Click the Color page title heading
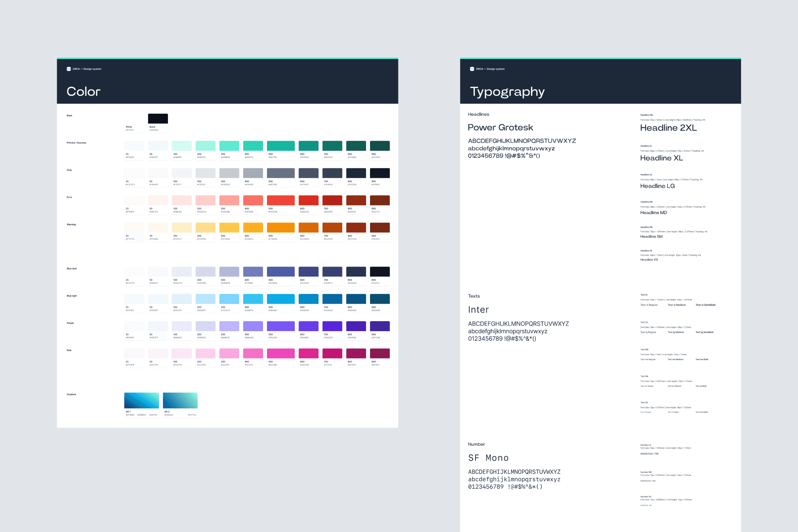Image resolution: width=798 pixels, height=532 pixels. [x=83, y=91]
